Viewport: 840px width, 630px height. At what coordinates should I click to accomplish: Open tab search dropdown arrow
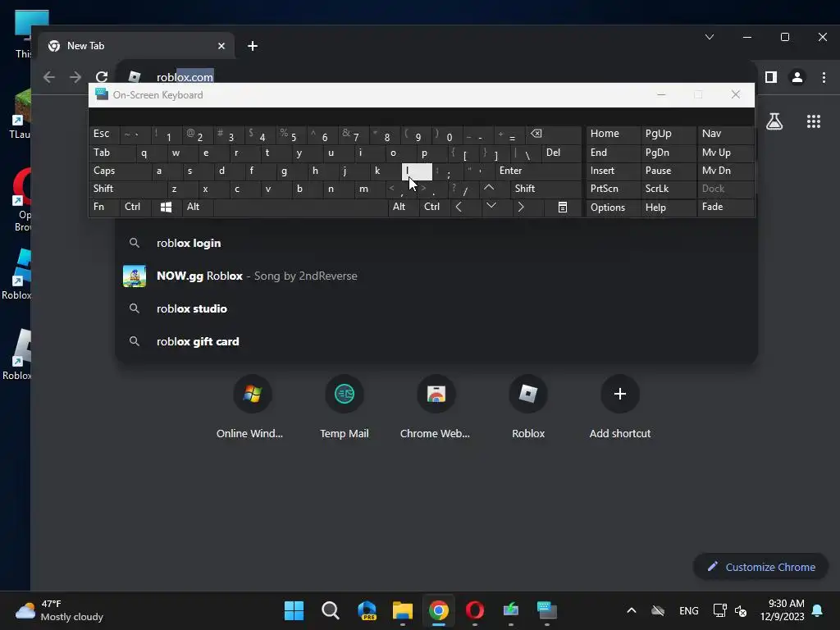[710, 37]
